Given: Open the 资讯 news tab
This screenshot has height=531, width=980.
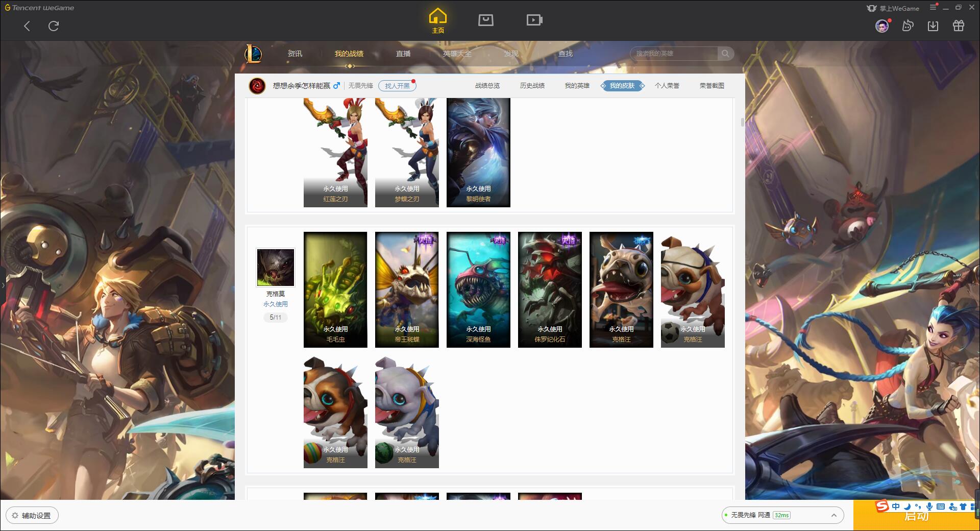Looking at the screenshot, I should tap(295, 54).
